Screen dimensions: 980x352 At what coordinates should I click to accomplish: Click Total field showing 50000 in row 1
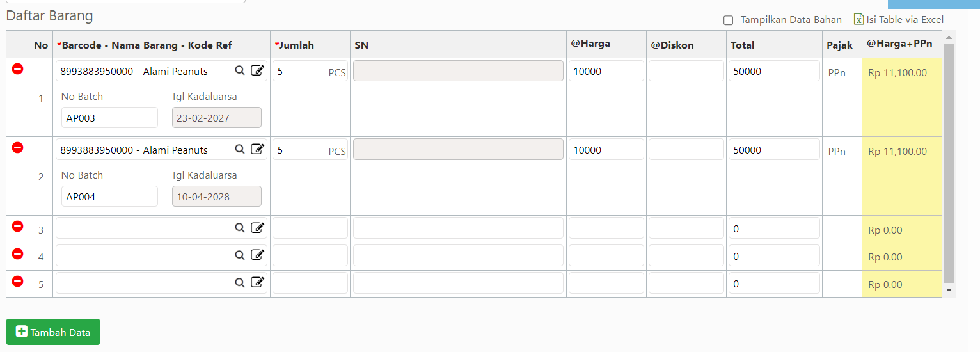pos(774,71)
